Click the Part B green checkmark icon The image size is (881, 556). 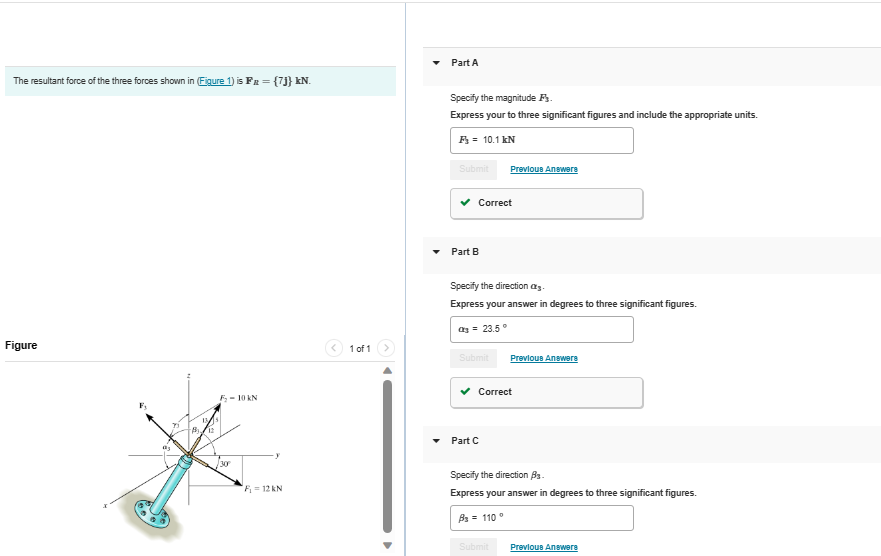(465, 391)
